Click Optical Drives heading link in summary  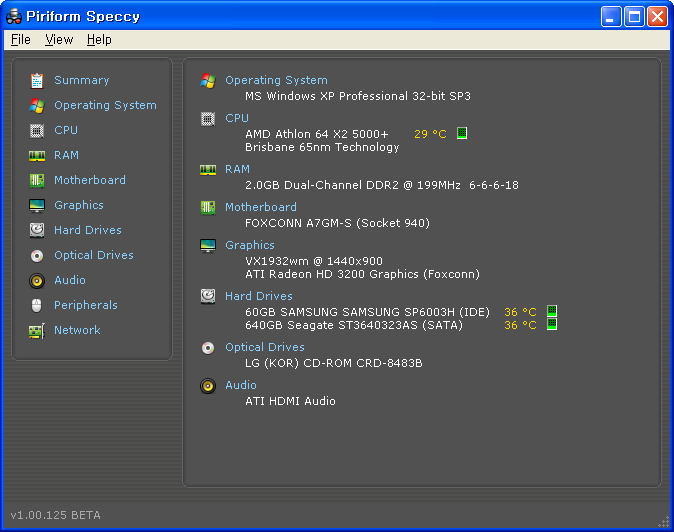tap(265, 347)
